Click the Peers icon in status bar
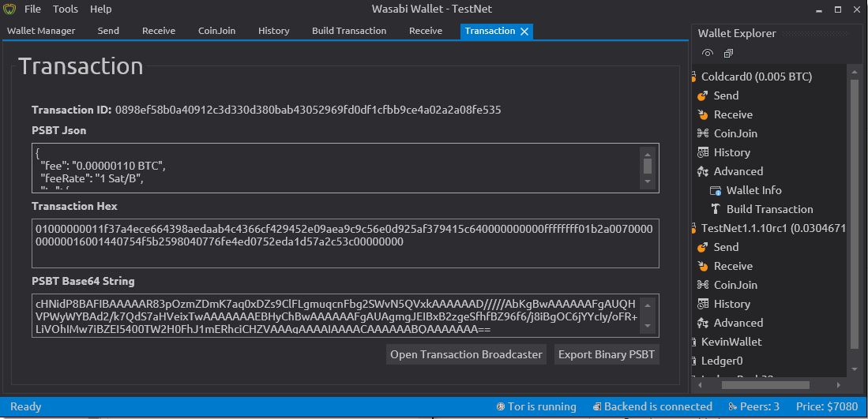This screenshot has height=419, width=868. [733, 407]
